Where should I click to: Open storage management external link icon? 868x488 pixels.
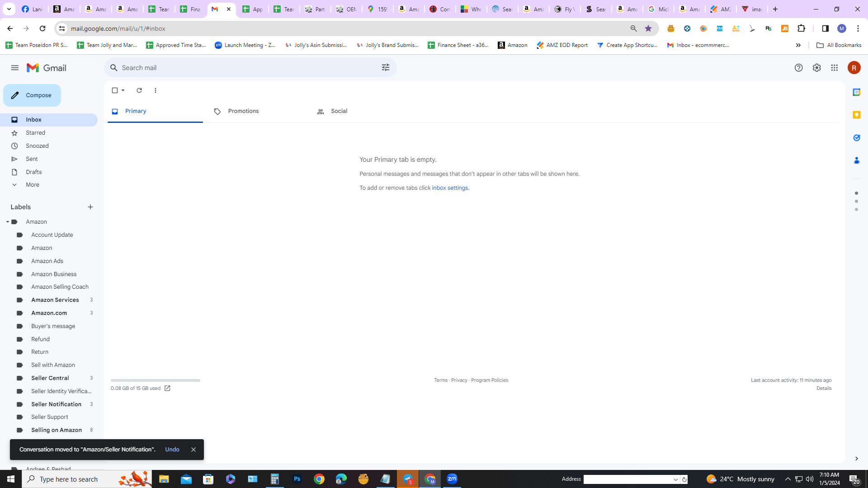pos(167,389)
